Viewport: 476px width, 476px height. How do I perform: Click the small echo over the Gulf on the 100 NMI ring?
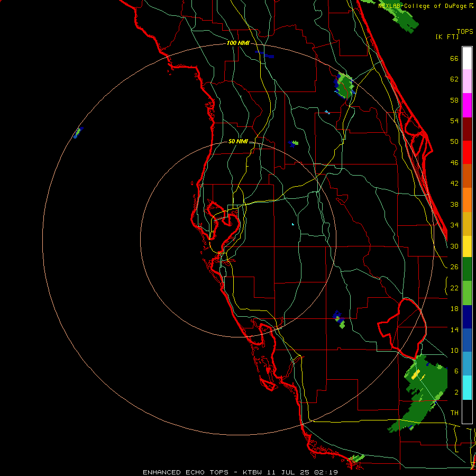point(78,133)
